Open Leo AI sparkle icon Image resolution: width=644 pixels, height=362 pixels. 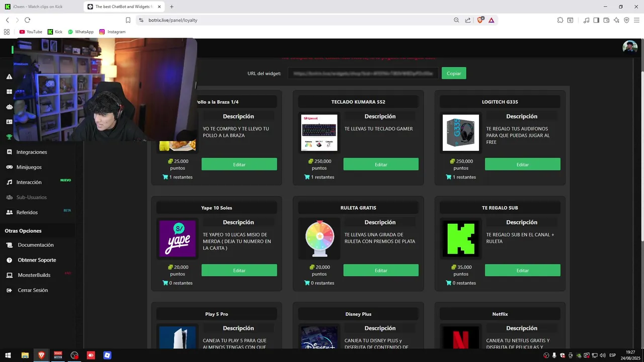[x=616, y=20]
